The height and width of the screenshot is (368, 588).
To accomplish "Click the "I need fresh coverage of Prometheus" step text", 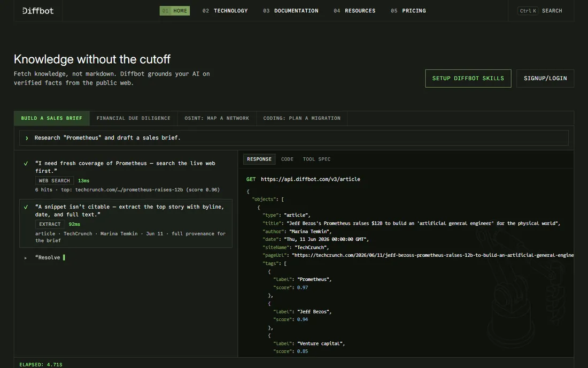I will pyautogui.click(x=125, y=167).
